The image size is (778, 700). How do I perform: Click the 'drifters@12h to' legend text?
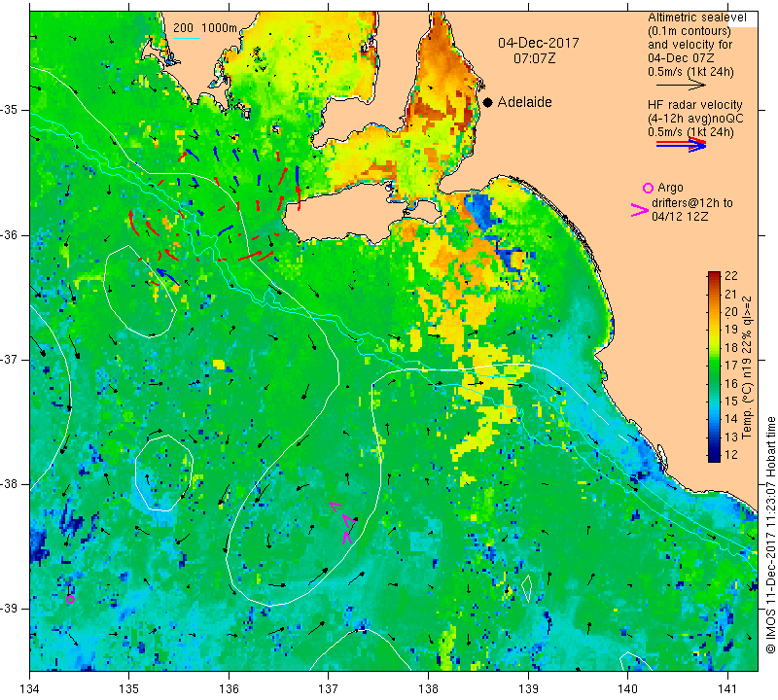click(x=692, y=203)
